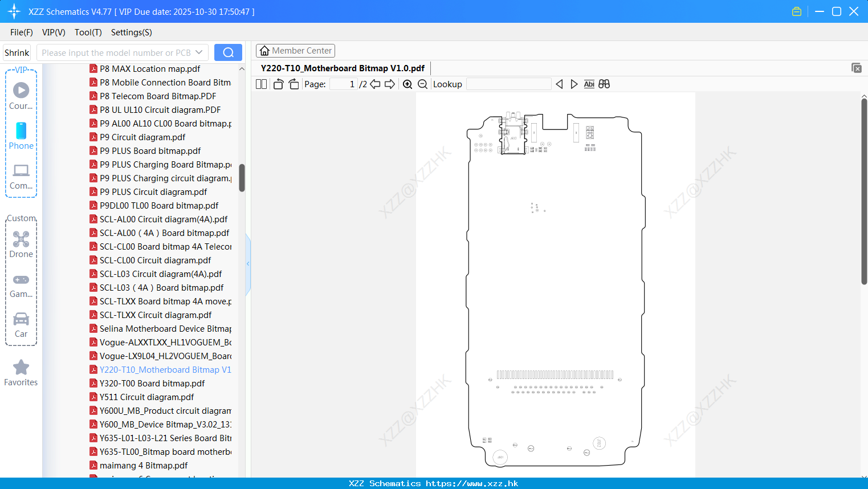Open P9 Circuit diagram.pdf

pyautogui.click(x=142, y=137)
